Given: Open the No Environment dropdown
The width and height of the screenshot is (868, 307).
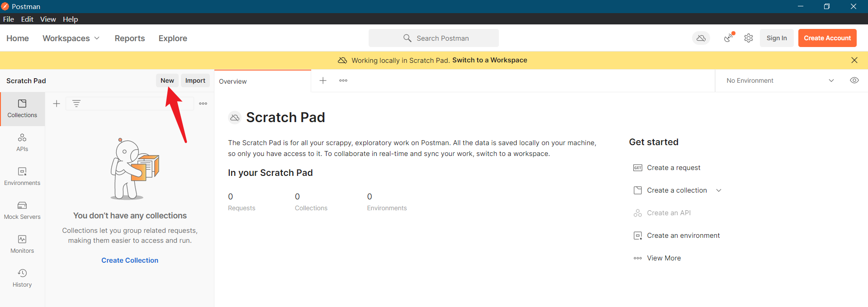Looking at the screenshot, I should point(780,80).
